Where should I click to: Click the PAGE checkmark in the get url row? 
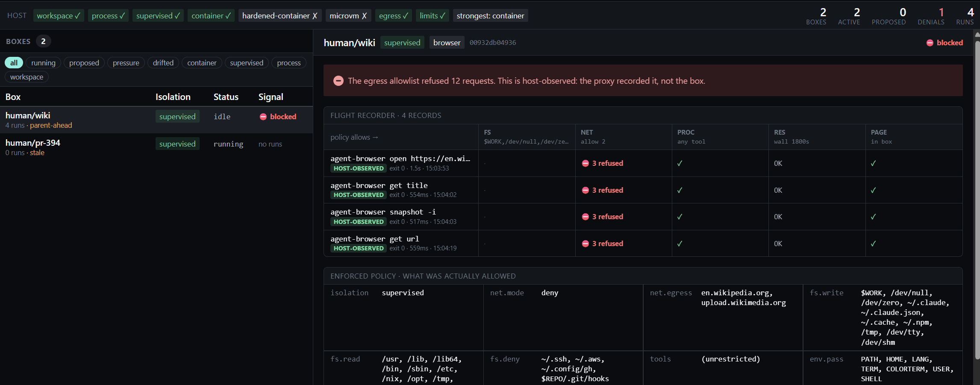(874, 244)
